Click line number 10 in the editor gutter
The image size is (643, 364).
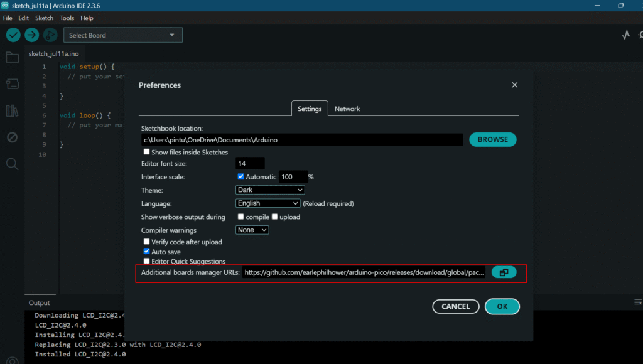click(42, 154)
